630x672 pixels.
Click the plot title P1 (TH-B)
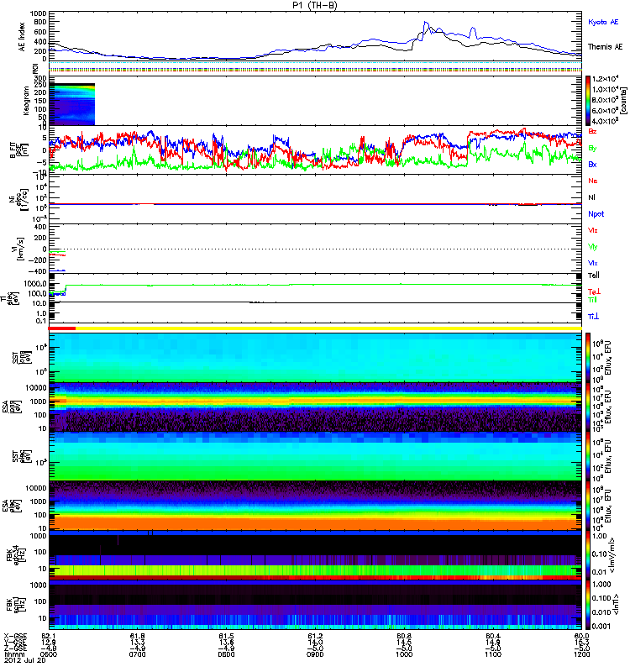[x=315, y=5]
